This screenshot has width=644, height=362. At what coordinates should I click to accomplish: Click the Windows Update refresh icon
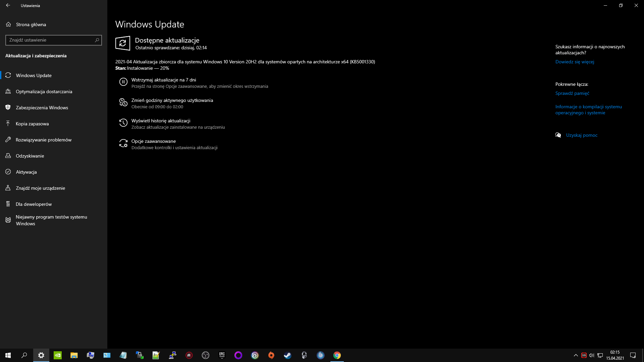(122, 43)
